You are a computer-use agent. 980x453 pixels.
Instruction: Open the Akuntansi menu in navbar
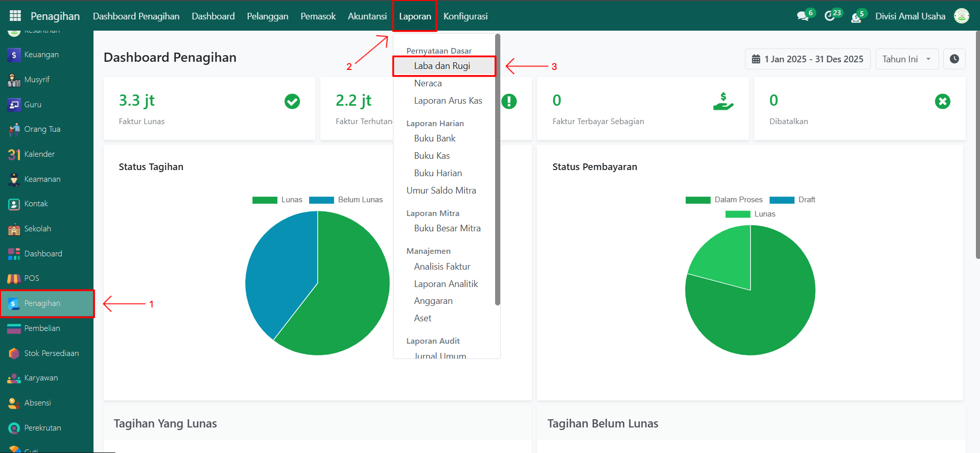point(367,16)
